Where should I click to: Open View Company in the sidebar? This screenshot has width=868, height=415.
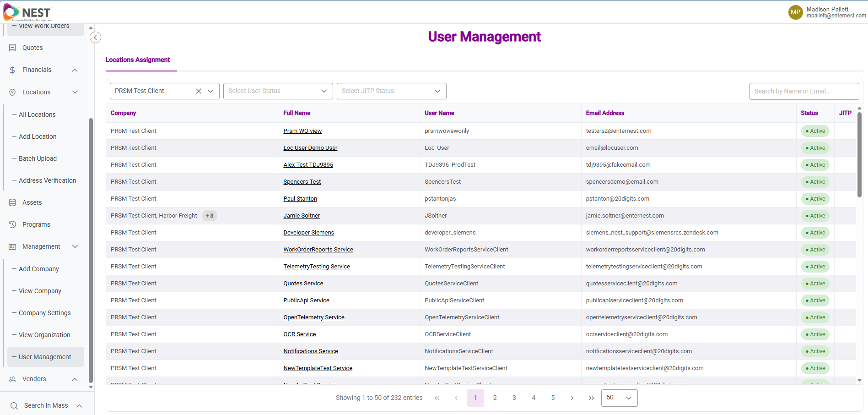coord(40,291)
